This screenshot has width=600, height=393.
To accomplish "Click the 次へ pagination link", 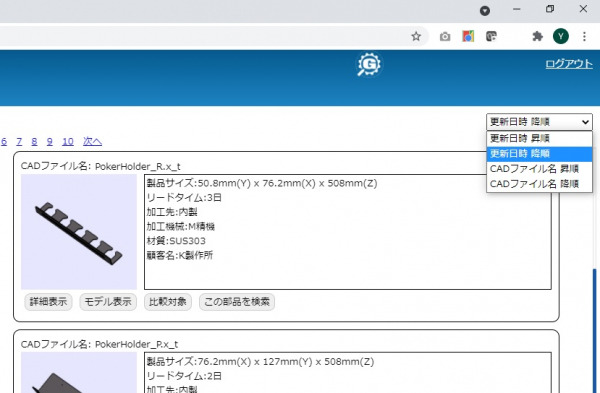I will point(92,142).
